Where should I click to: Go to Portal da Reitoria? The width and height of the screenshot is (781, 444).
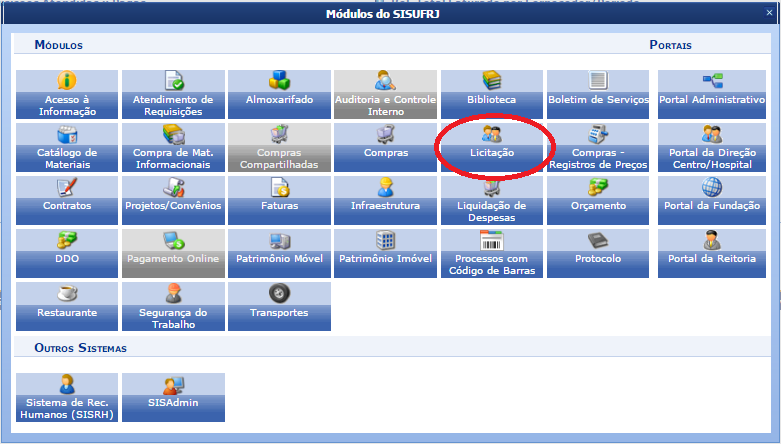tap(711, 252)
